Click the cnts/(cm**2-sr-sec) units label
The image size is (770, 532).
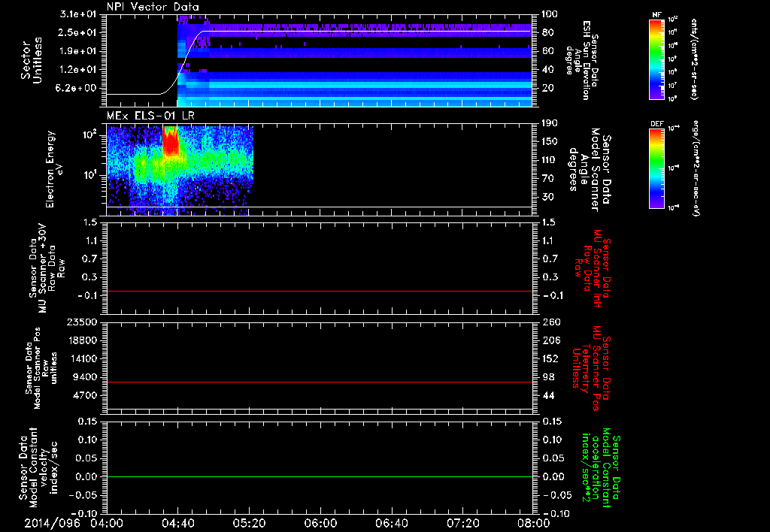point(694,59)
